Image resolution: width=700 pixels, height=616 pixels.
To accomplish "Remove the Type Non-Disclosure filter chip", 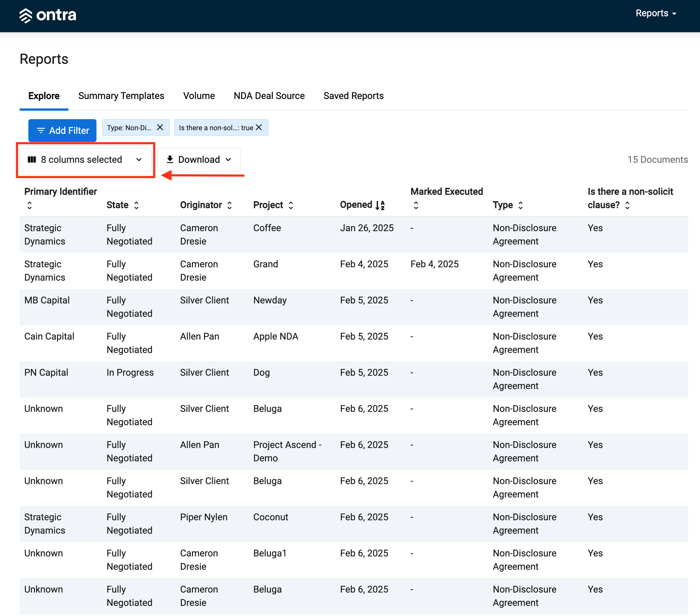I will point(160,127).
